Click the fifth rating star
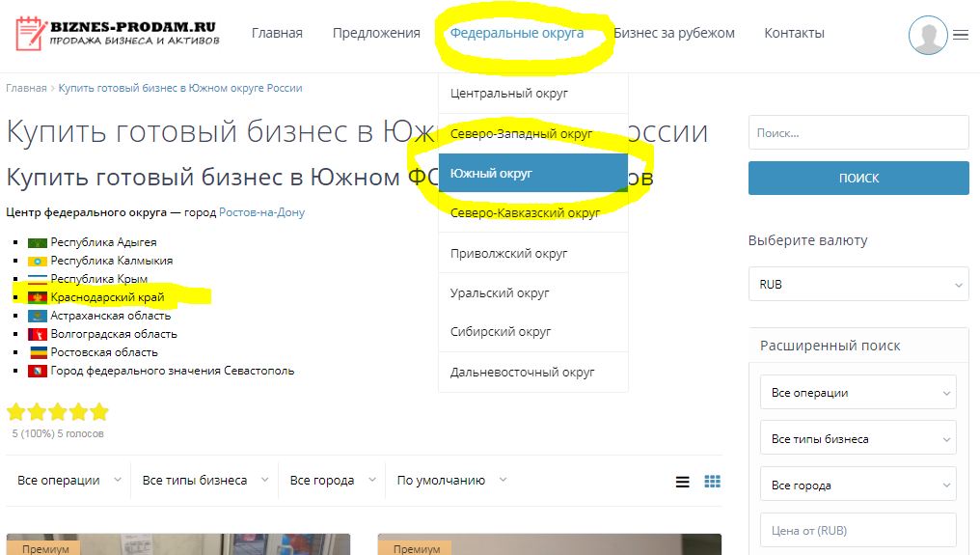This screenshot has height=555, width=980. (x=99, y=413)
